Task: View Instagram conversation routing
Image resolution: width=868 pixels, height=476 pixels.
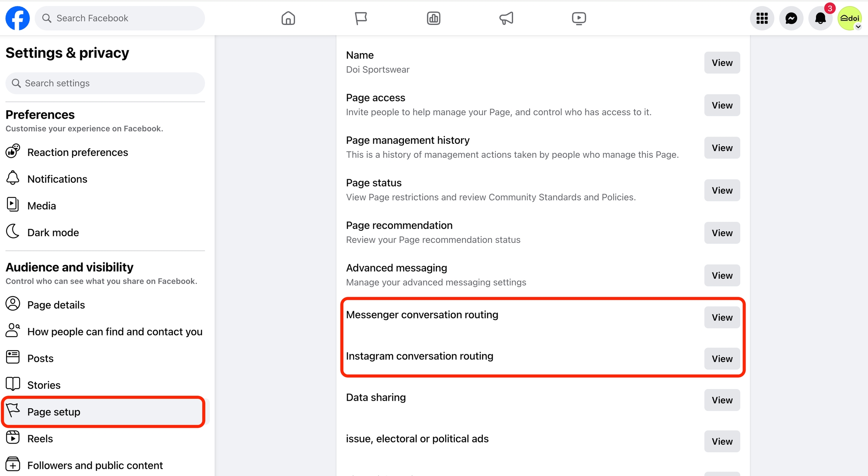Action: pyautogui.click(x=722, y=359)
